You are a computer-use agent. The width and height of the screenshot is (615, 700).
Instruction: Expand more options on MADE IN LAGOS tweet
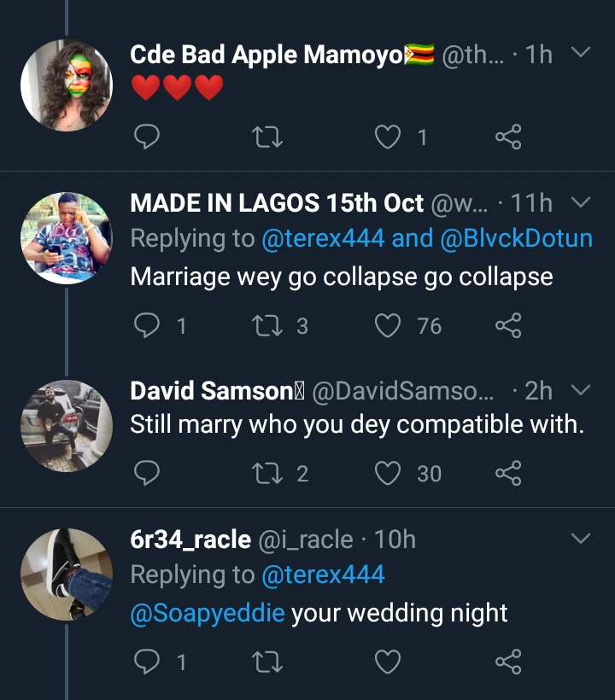[580, 202]
